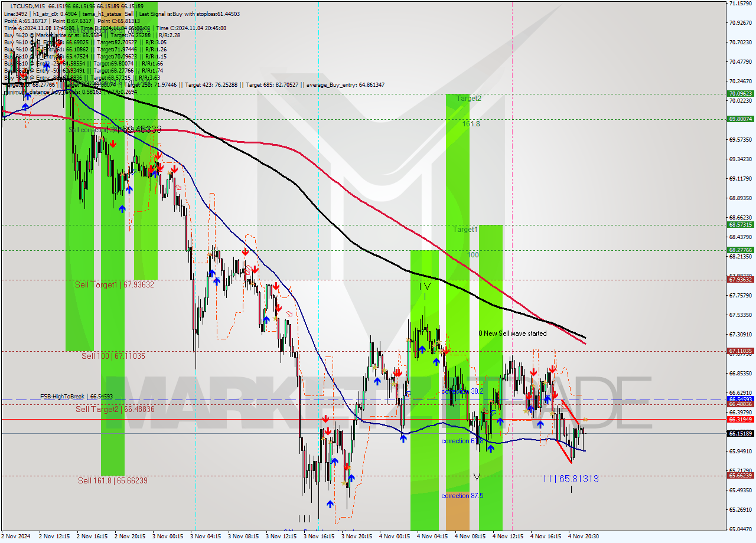Click the brown 66.48836 price tag
756x543 pixels.
741,404
